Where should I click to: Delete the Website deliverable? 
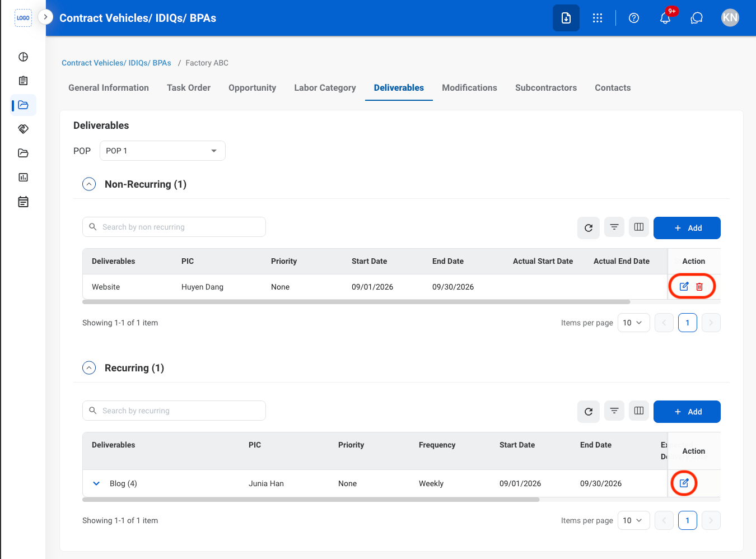click(699, 286)
